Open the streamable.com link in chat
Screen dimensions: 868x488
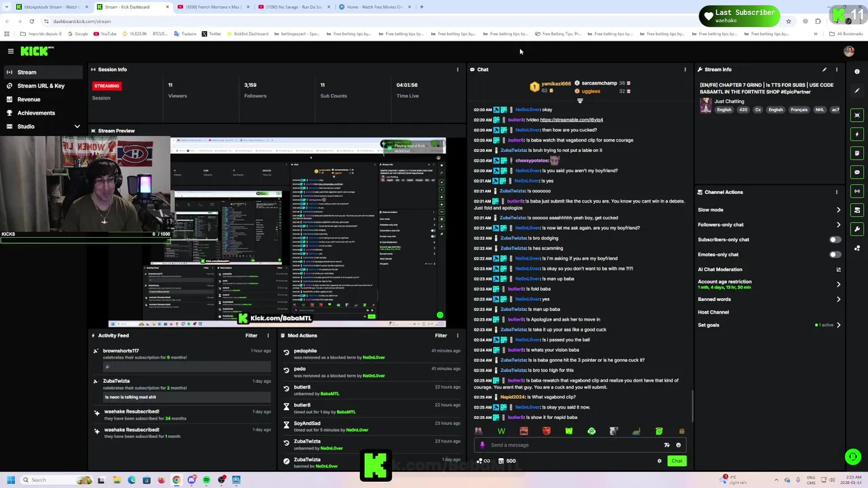(571, 120)
